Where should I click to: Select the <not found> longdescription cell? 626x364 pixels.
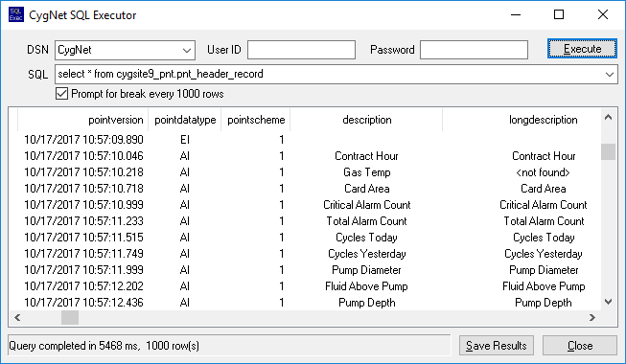(x=543, y=172)
